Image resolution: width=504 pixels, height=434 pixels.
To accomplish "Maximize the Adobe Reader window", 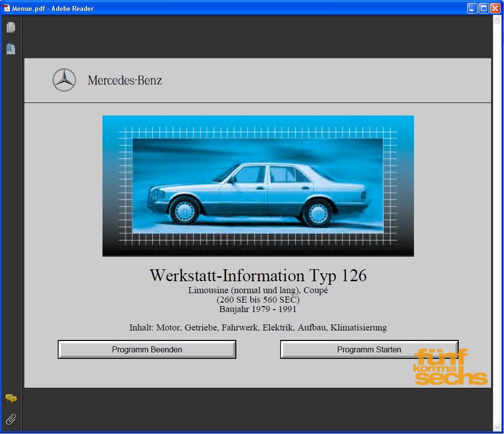I will click(x=484, y=8).
